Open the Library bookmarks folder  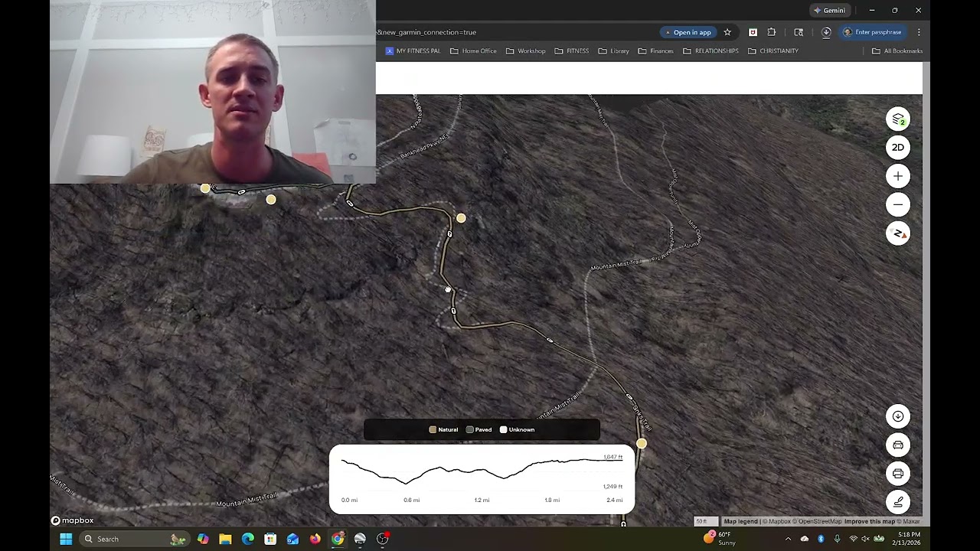tap(613, 51)
